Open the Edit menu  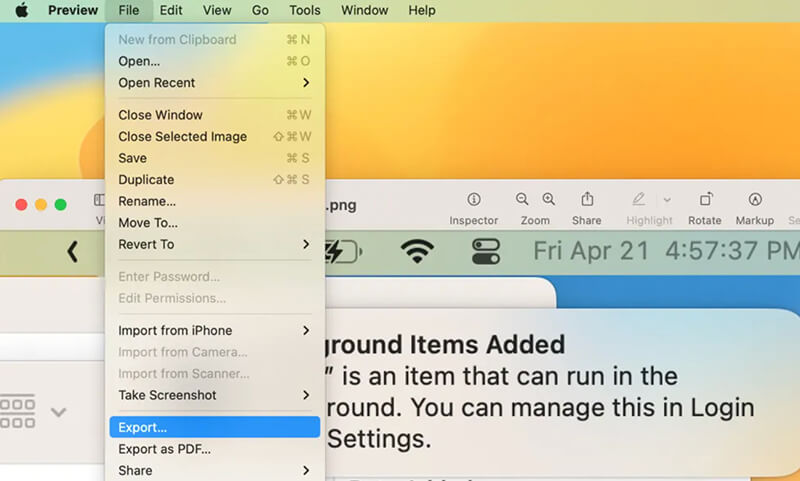click(x=171, y=10)
